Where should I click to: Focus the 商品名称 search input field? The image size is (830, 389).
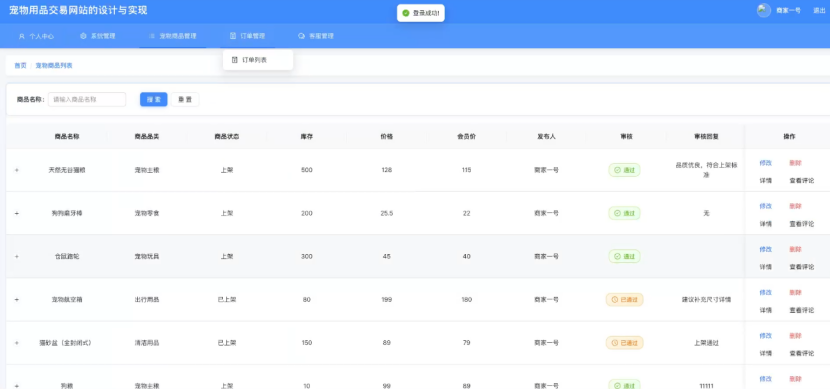click(87, 99)
